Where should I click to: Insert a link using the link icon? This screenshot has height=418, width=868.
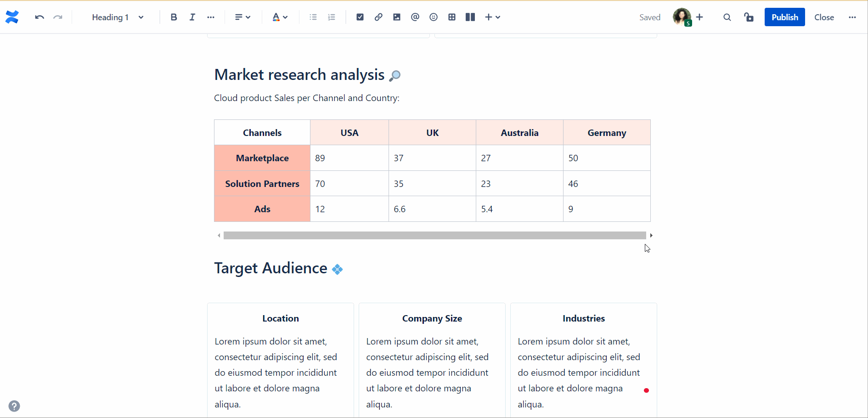coord(378,17)
